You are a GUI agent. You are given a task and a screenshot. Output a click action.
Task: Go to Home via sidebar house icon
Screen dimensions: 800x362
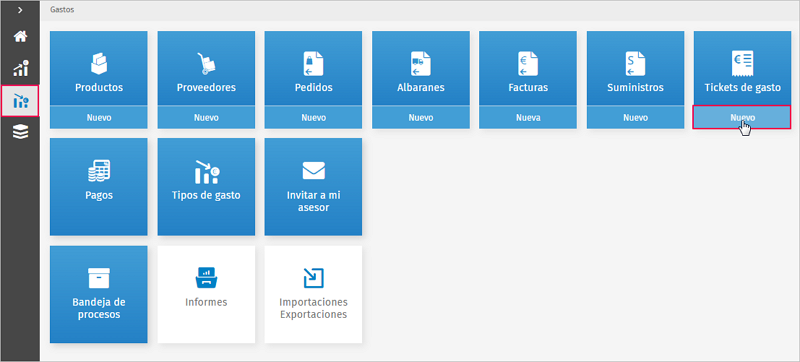pos(20,37)
